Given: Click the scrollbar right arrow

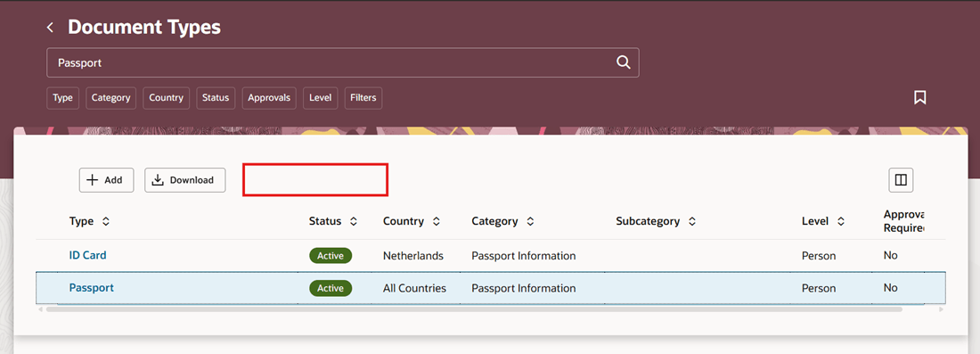Looking at the screenshot, I should click(942, 309).
